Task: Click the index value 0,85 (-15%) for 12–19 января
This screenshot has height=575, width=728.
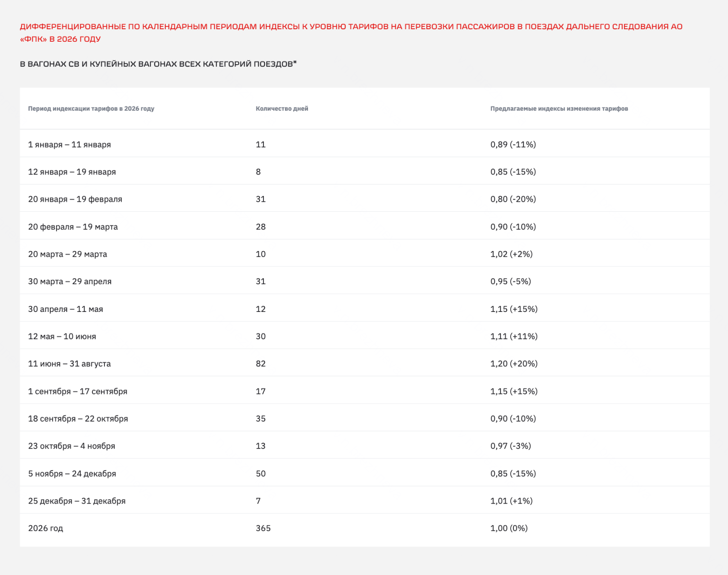Action: [x=513, y=172]
